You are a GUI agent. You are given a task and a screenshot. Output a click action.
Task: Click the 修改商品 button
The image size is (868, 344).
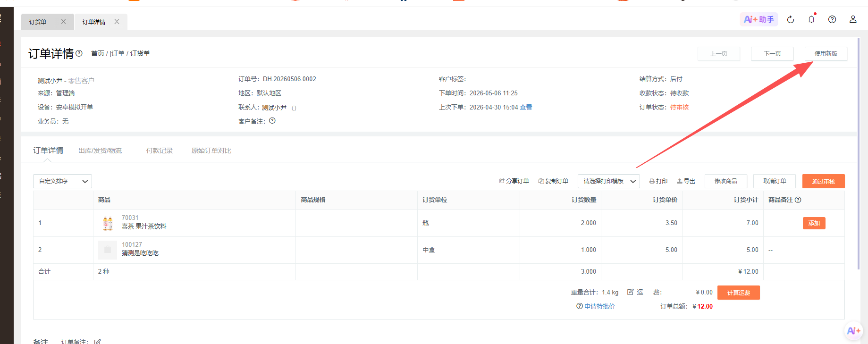coord(726,181)
